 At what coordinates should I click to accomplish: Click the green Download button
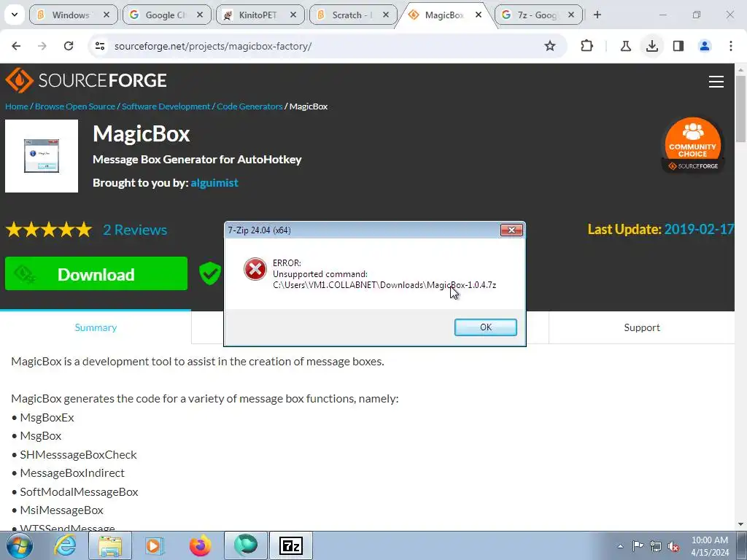[x=96, y=273]
